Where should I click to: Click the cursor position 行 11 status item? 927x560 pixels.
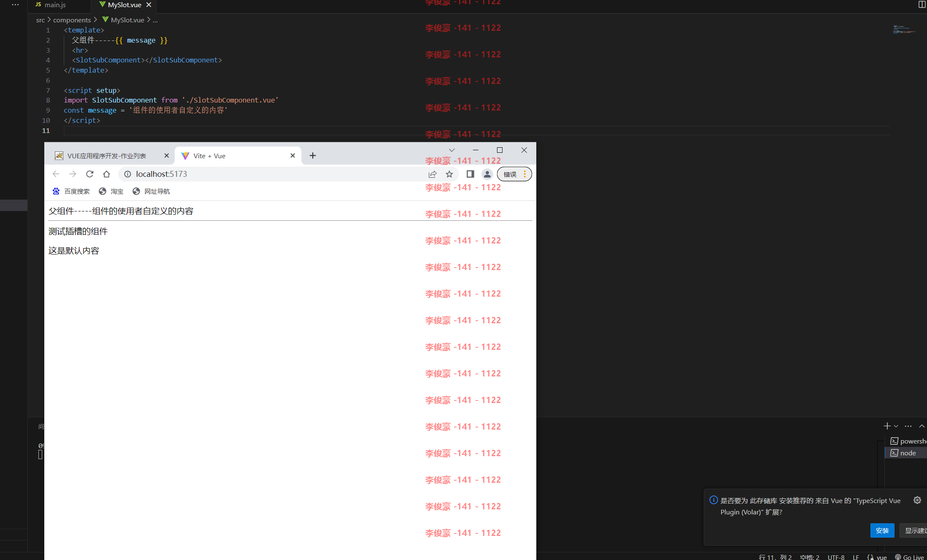tap(775, 557)
